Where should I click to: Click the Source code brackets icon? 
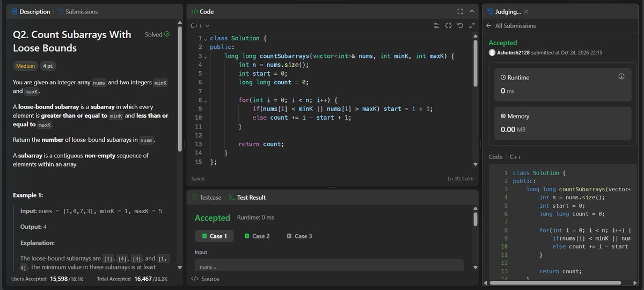194,279
